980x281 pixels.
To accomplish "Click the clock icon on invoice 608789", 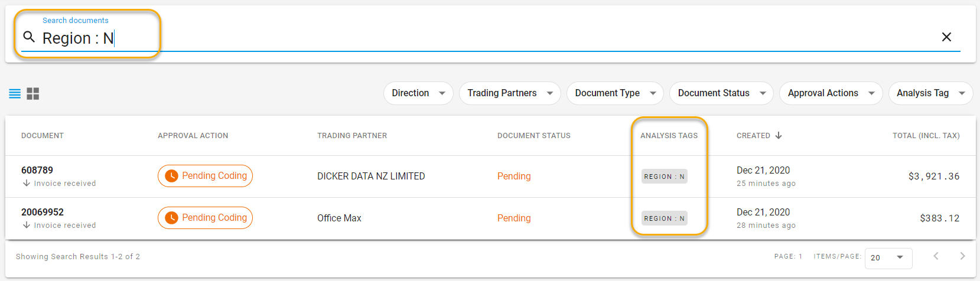I will click(x=171, y=176).
